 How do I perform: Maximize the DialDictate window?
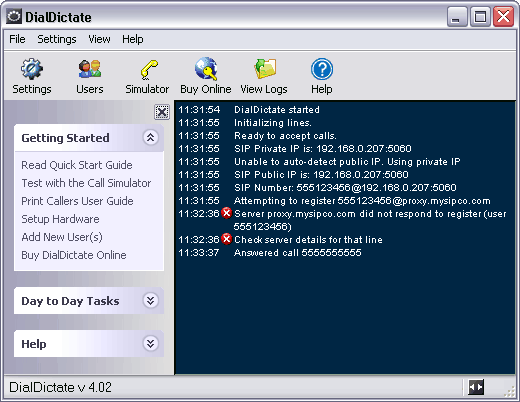pyautogui.click(x=480, y=16)
